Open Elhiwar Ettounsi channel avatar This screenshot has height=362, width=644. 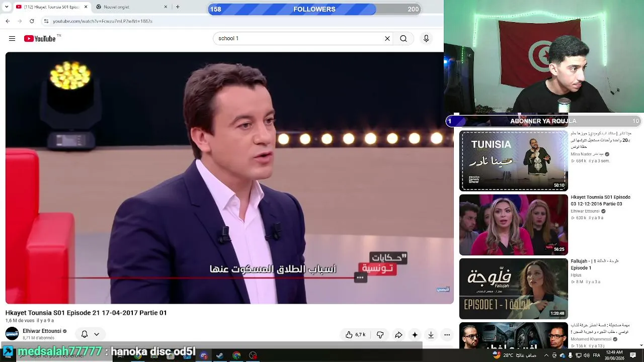12,334
